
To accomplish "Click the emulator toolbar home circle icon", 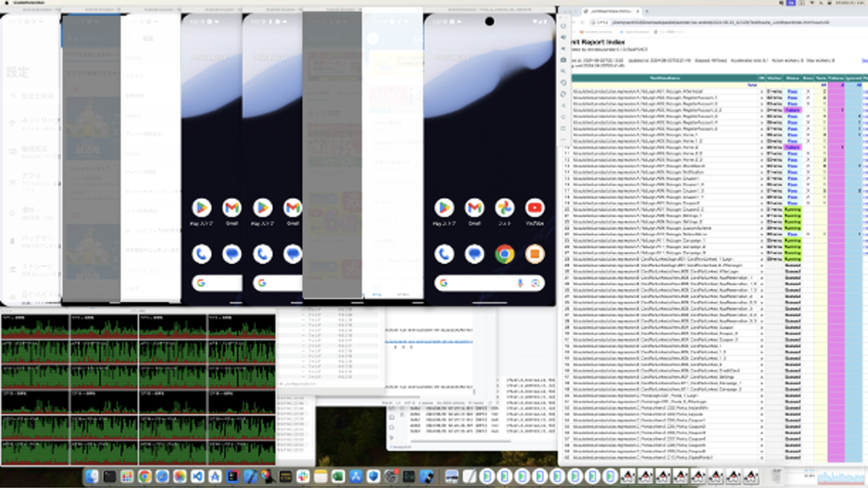I will 563,117.
